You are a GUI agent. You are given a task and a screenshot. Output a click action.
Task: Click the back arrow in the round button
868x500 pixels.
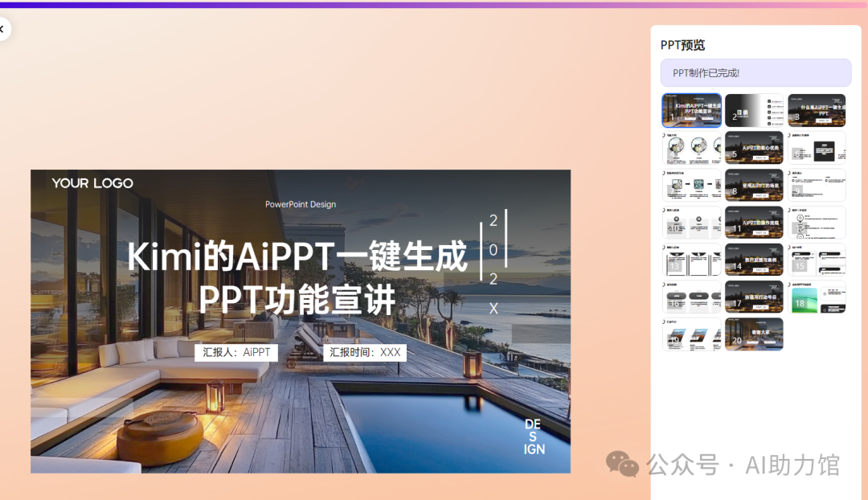pyautogui.click(x=2, y=29)
